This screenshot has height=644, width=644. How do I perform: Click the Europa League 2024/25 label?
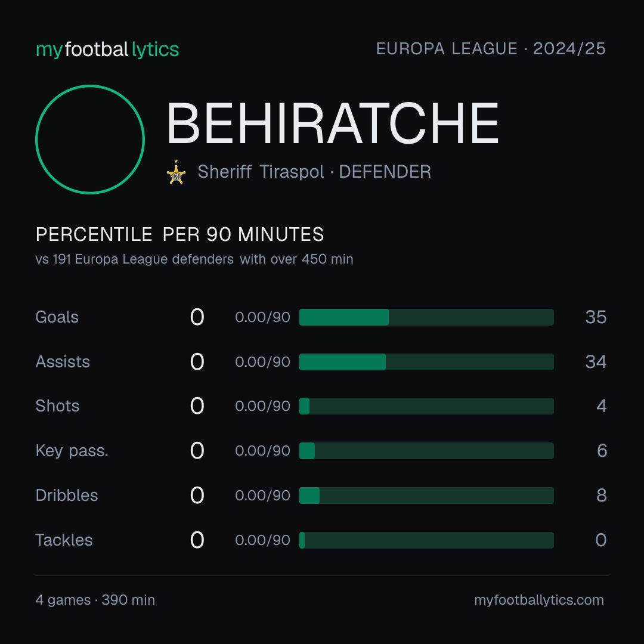(x=491, y=49)
